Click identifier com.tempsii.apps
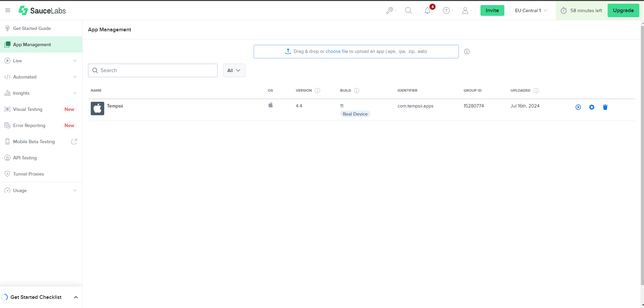The width and height of the screenshot is (644, 308). [415, 106]
